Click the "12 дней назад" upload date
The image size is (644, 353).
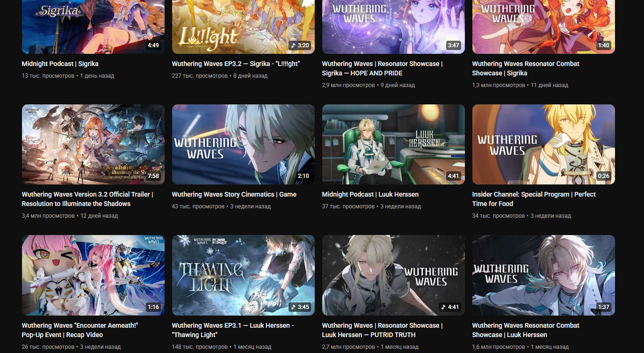point(99,216)
